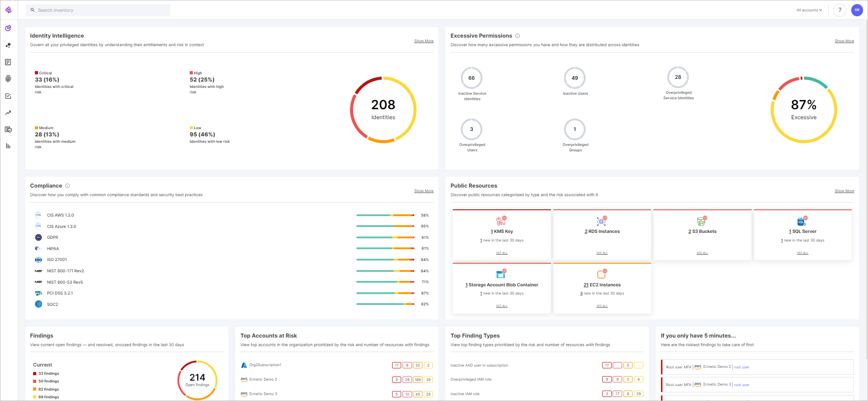Click the Ermetic Demo 3 root user link
This screenshot has width=868, height=401.
point(742,385)
